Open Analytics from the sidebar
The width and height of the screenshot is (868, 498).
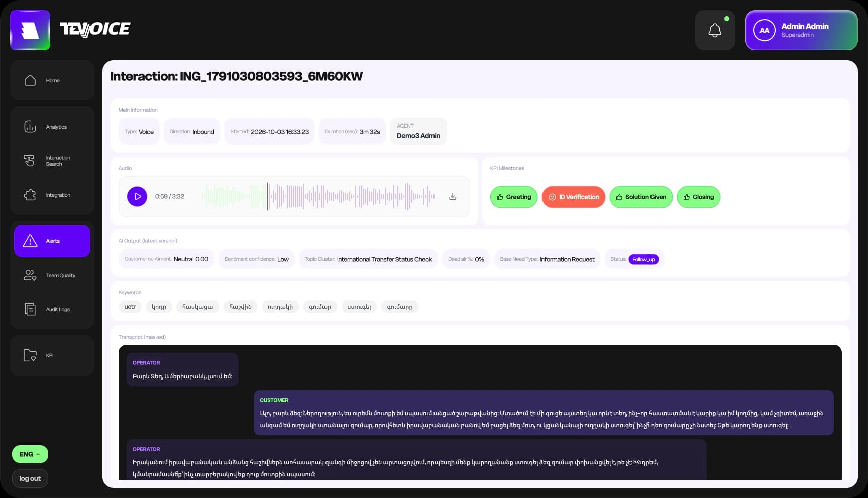52,127
